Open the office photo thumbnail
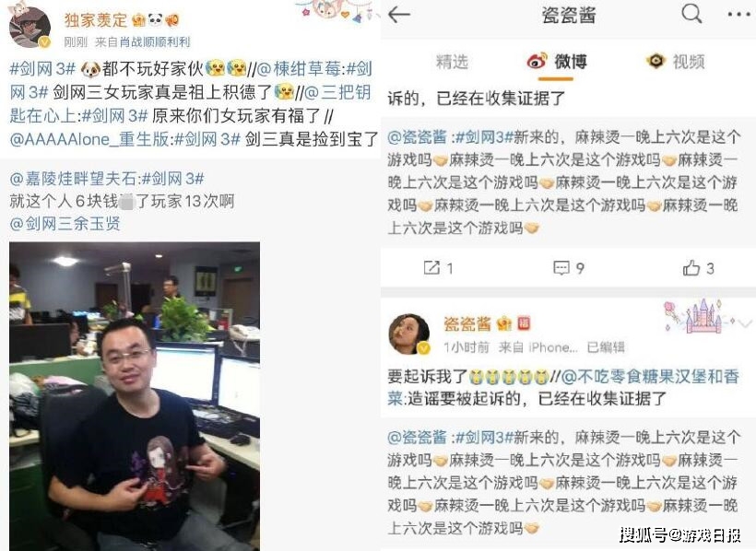This screenshot has width=756, height=551. point(135,396)
